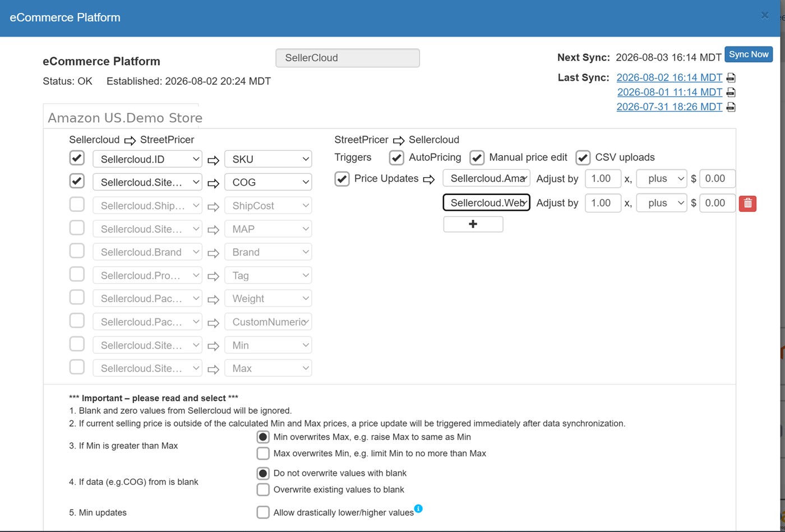Click the SellerCloud platform name field
Viewport: 785px width, 532px height.
tap(348, 58)
